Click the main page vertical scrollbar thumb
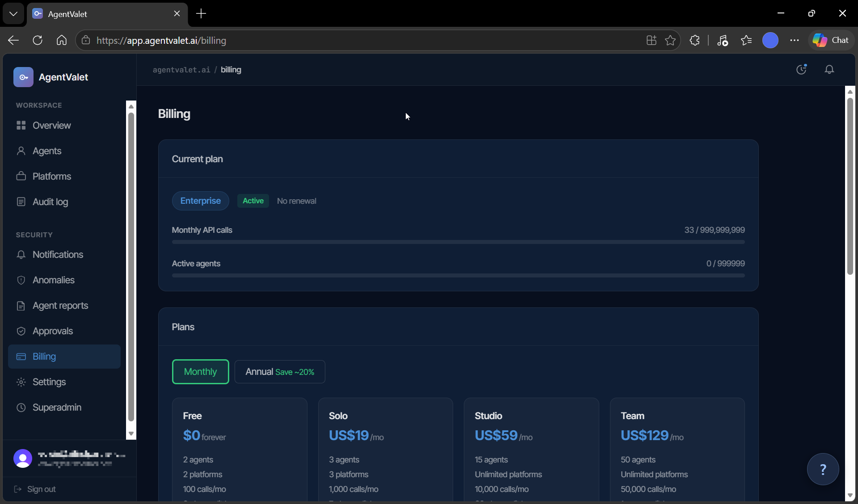This screenshot has width=858, height=504. click(x=850, y=186)
